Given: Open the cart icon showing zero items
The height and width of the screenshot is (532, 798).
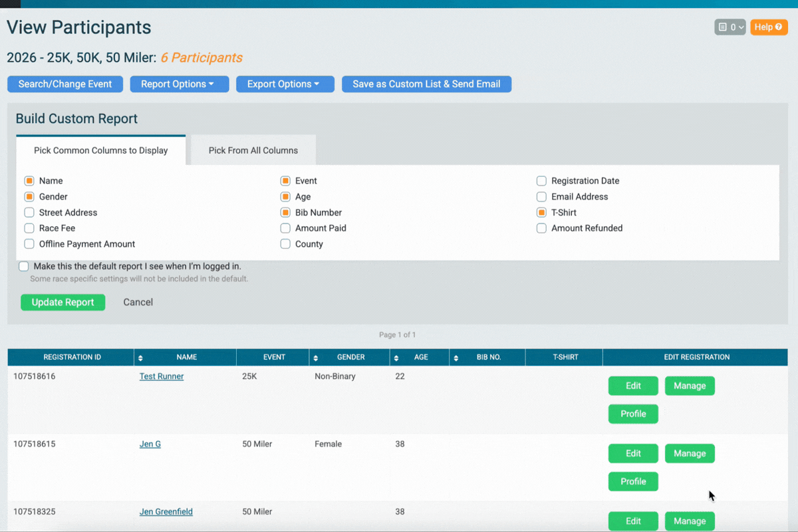Looking at the screenshot, I should (725, 27).
